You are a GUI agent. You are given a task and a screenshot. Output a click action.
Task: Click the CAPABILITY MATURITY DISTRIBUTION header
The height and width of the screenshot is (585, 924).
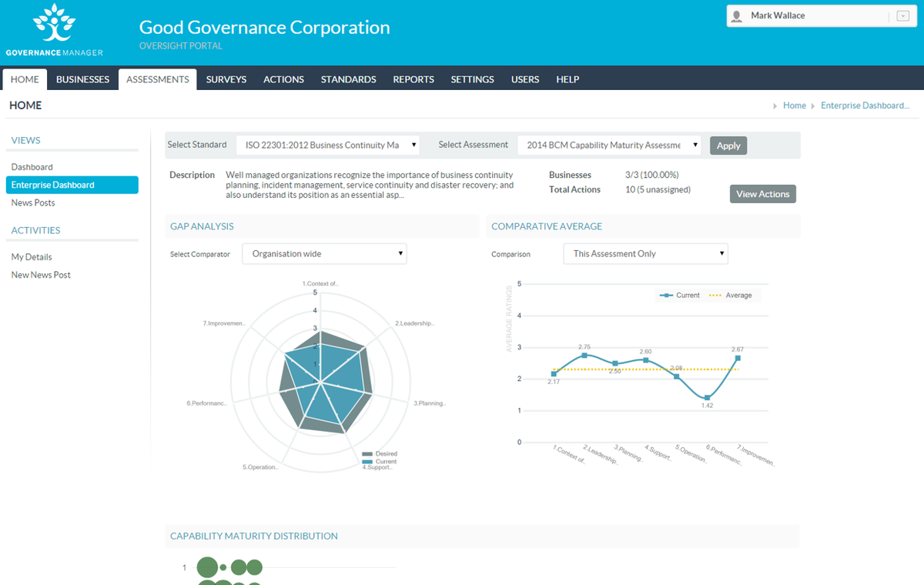pyautogui.click(x=253, y=536)
